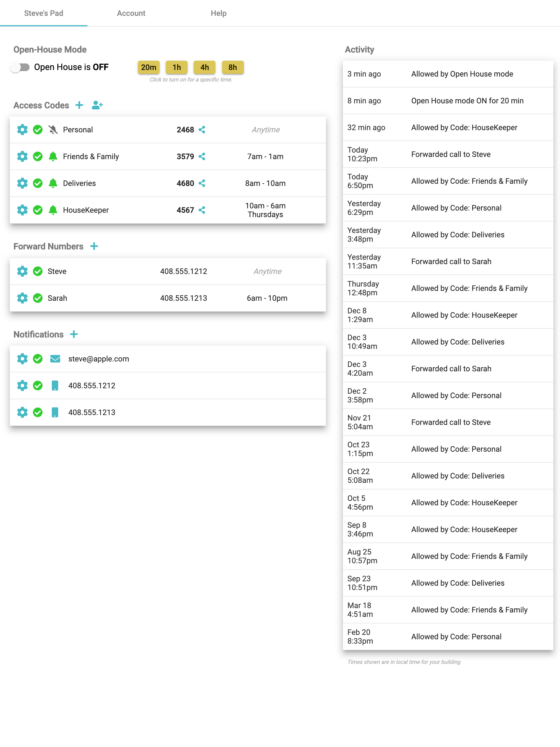The width and height of the screenshot is (560, 747).
Task: Toggle notification bell for HouseKeeper code
Action: click(53, 210)
